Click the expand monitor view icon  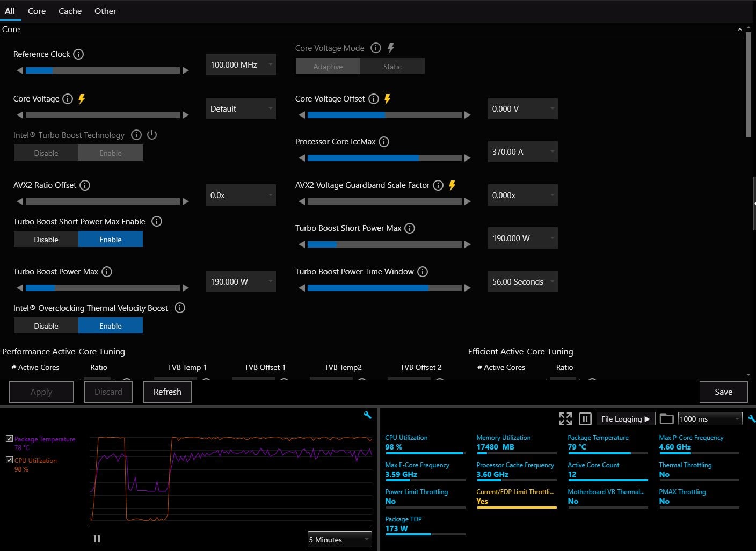tap(565, 419)
